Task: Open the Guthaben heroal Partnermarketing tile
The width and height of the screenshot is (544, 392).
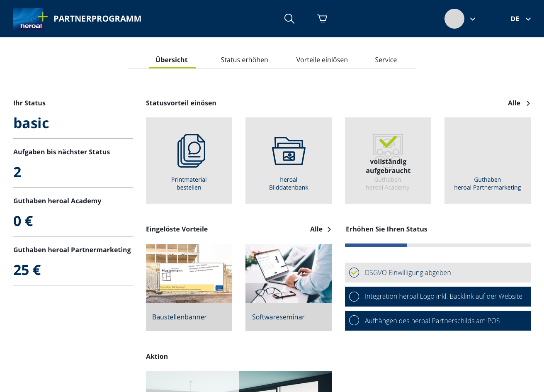Action: [x=488, y=161]
